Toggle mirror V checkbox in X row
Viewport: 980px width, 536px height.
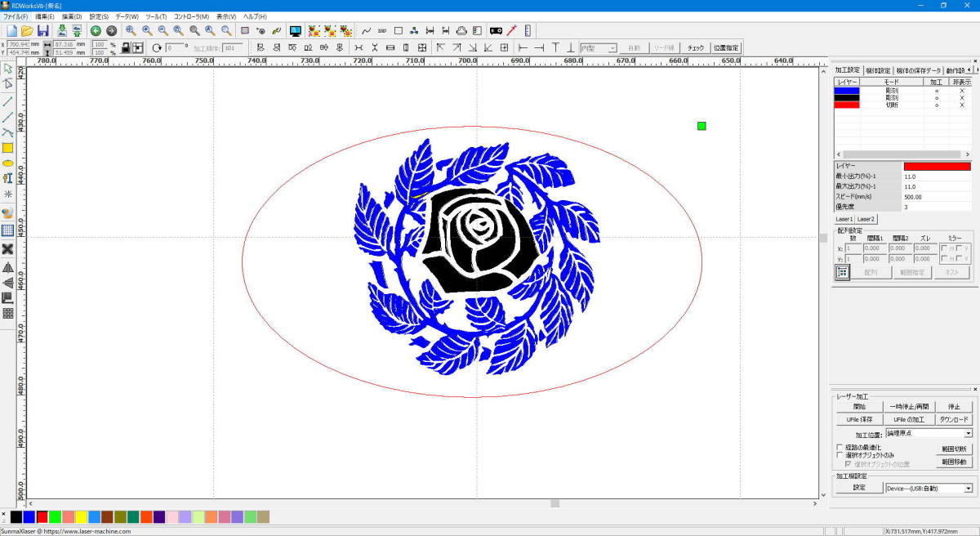click(960, 248)
